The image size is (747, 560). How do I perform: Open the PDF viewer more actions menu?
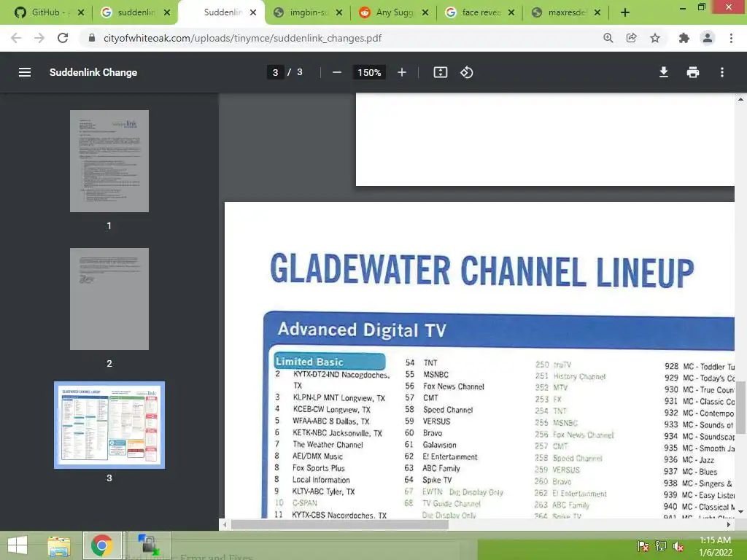722,72
